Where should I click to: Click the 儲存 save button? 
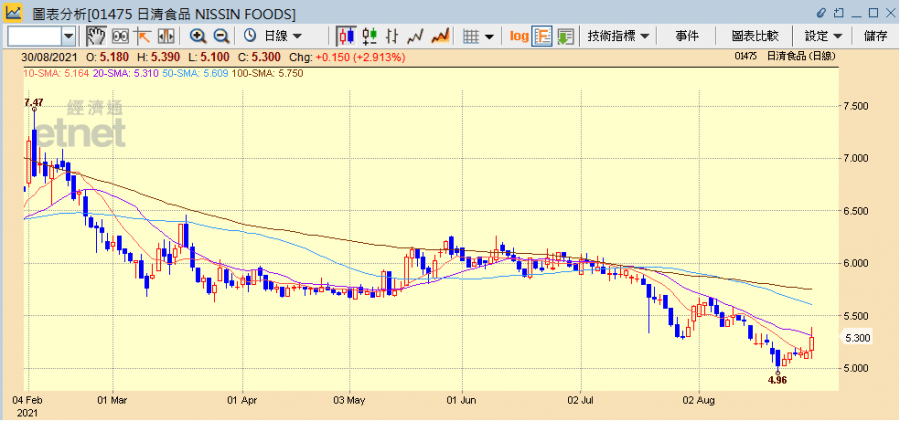click(875, 36)
